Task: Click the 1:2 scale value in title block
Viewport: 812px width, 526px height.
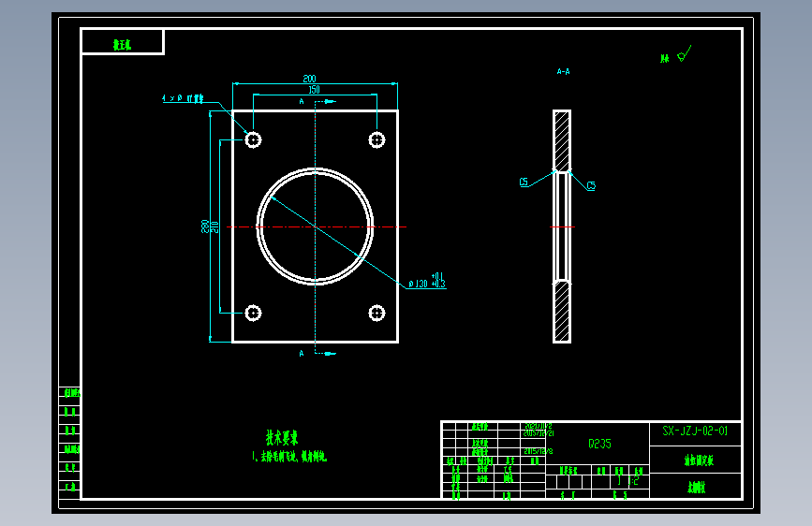Action: (x=633, y=481)
